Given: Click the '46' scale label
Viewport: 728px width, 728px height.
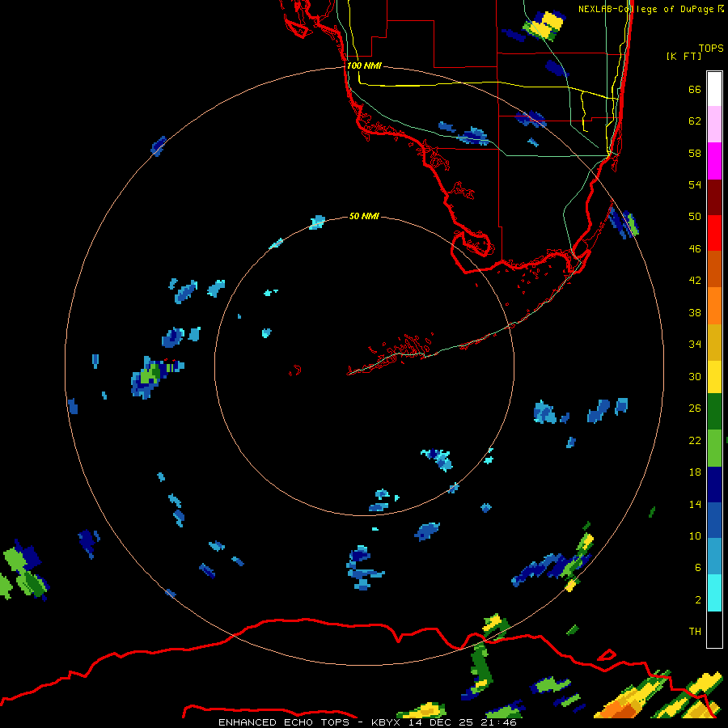Looking at the screenshot, I should tap(695, 248).
